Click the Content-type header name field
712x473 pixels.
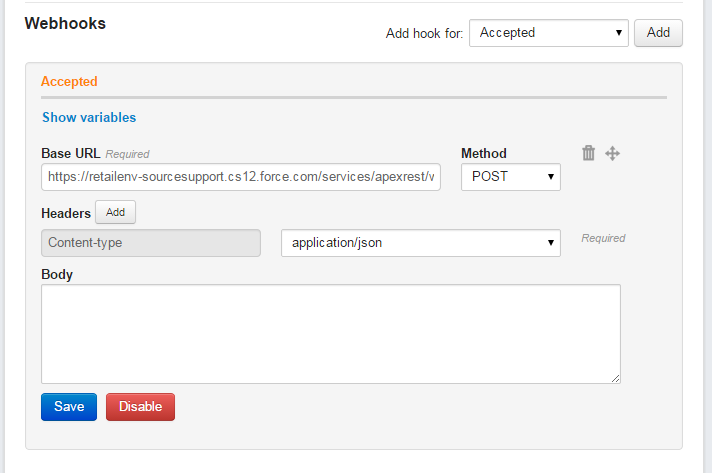pos(151,242)
